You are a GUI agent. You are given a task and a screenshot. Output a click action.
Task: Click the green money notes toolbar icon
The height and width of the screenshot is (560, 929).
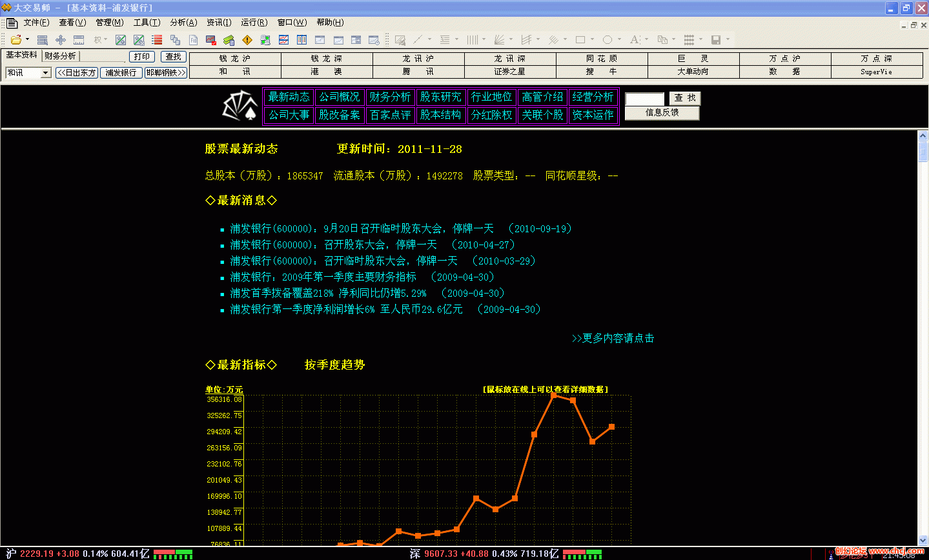pyautogui.click(x=229, y=40)
